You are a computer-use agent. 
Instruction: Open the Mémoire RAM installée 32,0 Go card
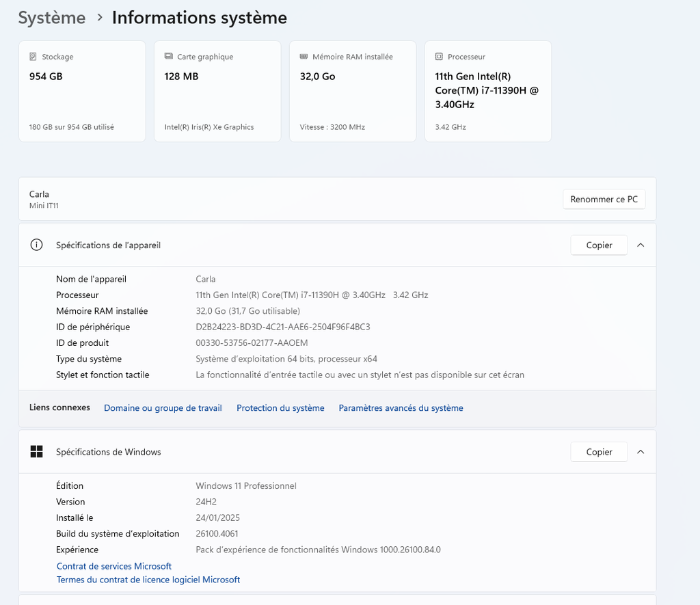pyautogui.click(x=353, y=91)
